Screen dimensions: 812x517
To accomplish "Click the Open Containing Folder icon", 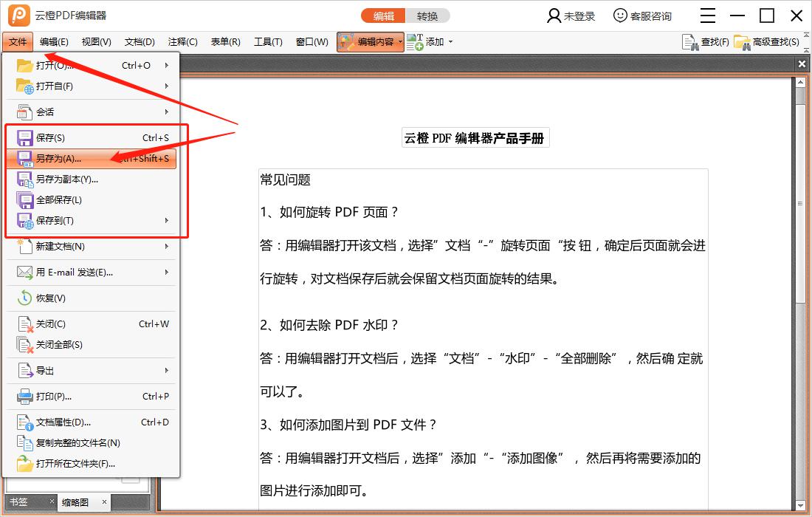I will 24,464.
